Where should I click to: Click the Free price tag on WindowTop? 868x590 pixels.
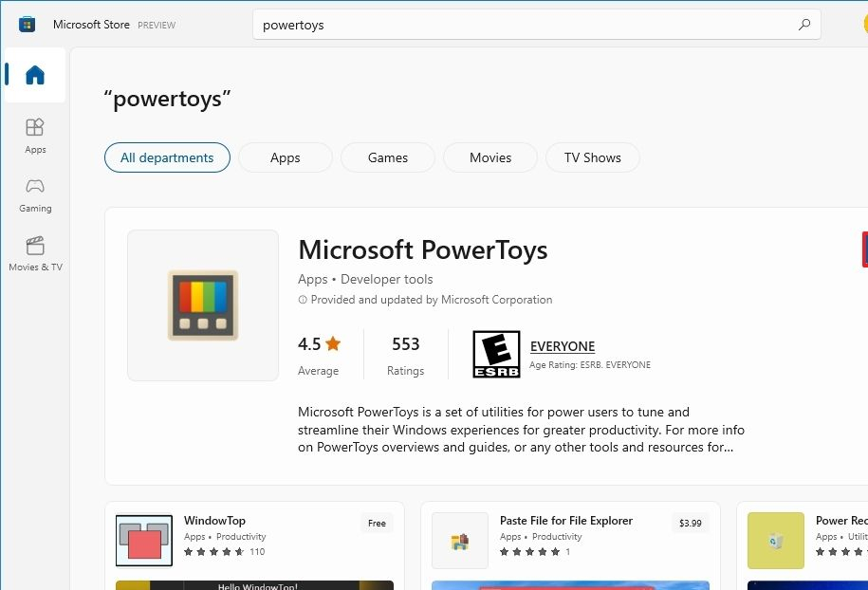377,523
